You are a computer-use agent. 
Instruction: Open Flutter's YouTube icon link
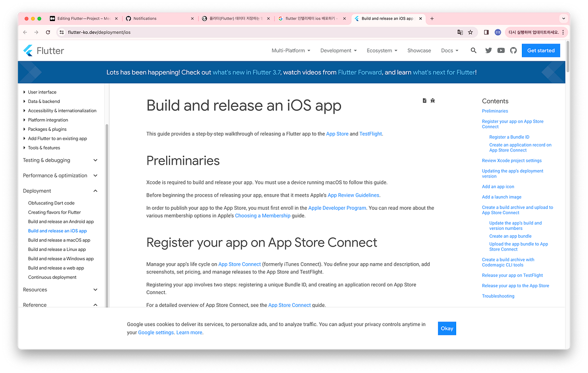pyautogui.click(x=501, y=50)
